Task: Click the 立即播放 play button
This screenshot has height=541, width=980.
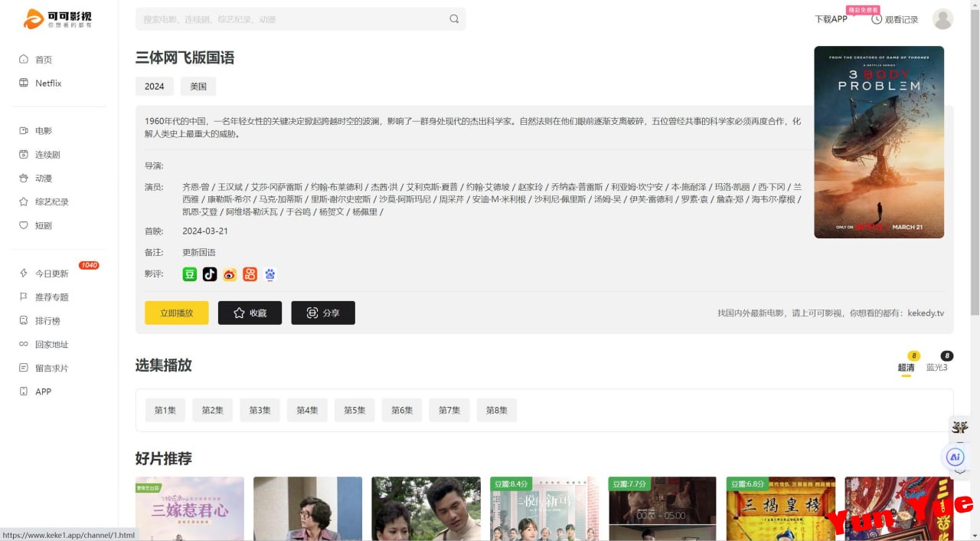Action: 177,313
